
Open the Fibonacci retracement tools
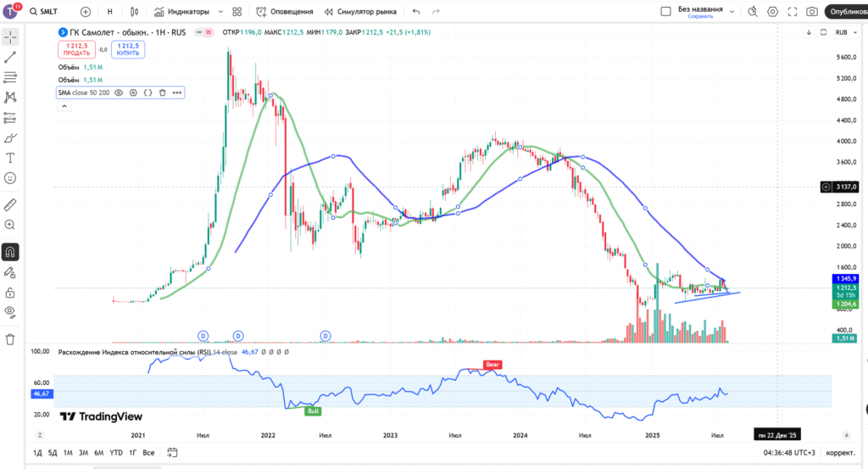pos(10,77)
